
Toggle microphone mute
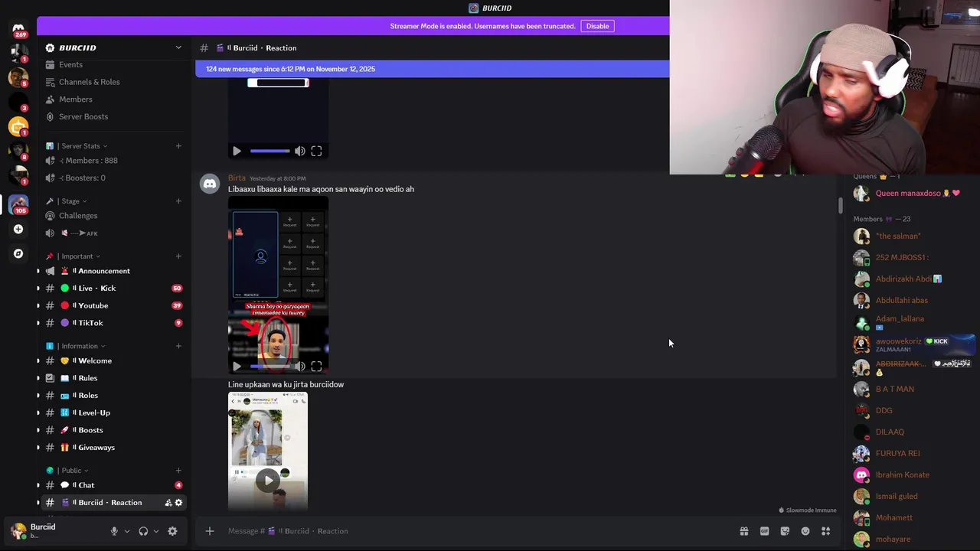coord(114,531)
